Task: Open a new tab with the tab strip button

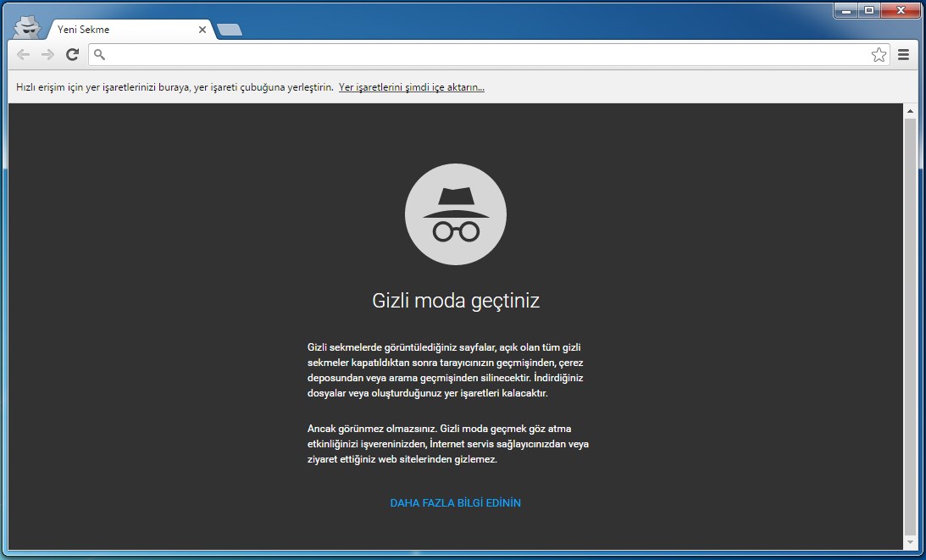Action: pyautogui.click(x=229, y=30)
